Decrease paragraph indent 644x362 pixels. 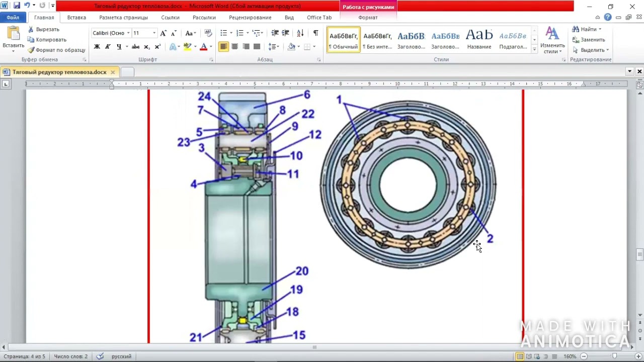[x=275, y=33]
